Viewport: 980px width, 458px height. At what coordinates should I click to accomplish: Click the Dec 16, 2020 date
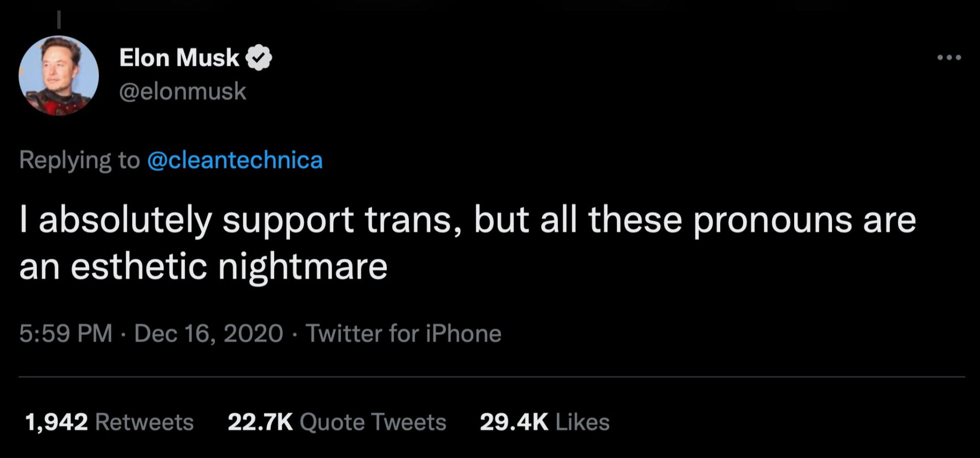pyautogui.click(x=208, y=334)
